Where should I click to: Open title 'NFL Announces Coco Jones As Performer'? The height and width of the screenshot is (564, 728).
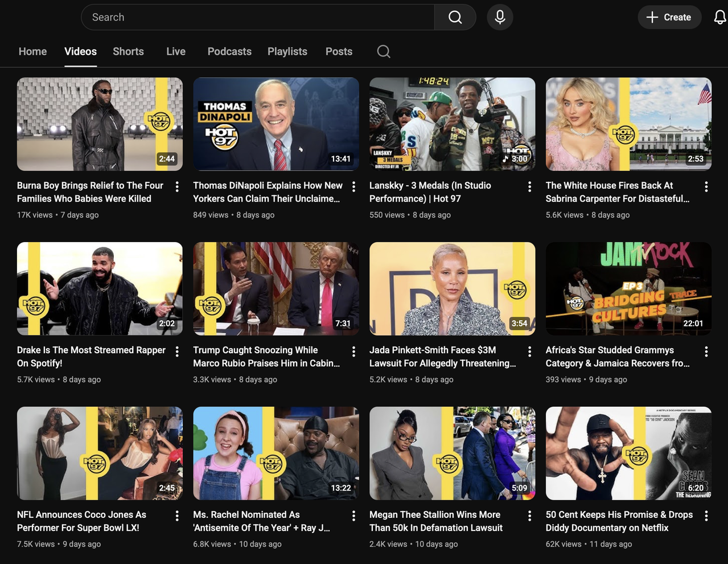click(x=81, y=521)
